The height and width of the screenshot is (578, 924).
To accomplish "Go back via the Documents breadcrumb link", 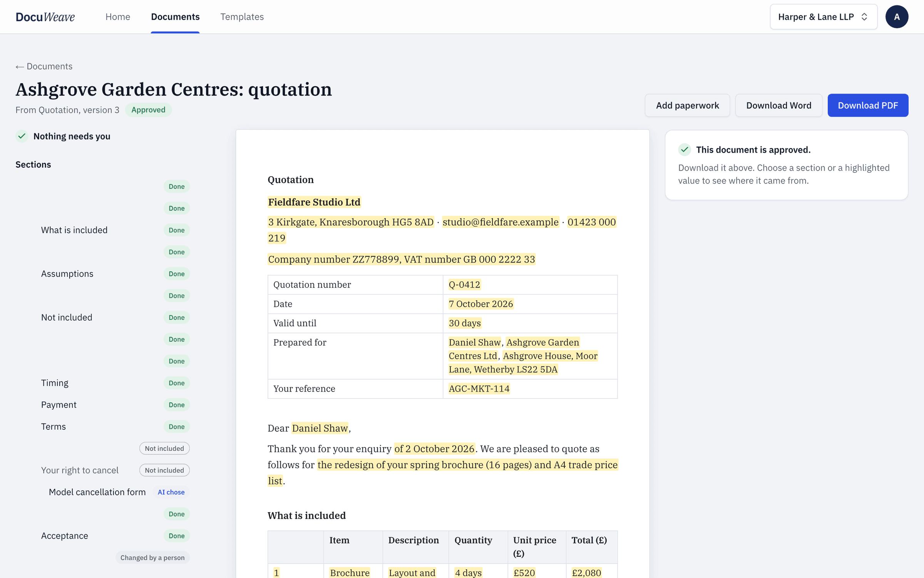I will point(44,66).
